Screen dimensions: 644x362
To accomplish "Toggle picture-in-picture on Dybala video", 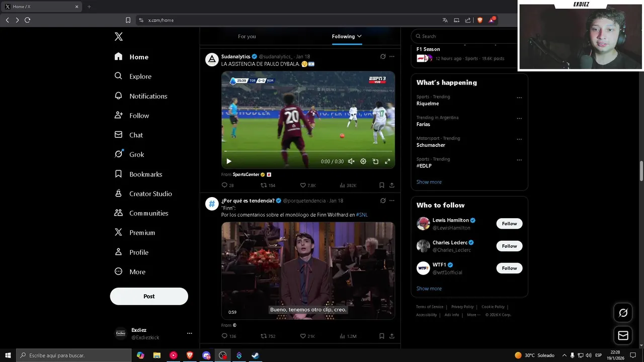I will click(375, 161).
